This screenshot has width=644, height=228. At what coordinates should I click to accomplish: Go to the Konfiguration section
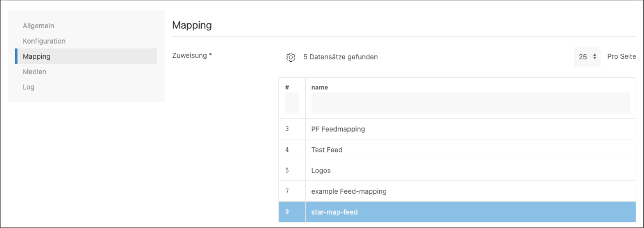[x=44, y=41]
